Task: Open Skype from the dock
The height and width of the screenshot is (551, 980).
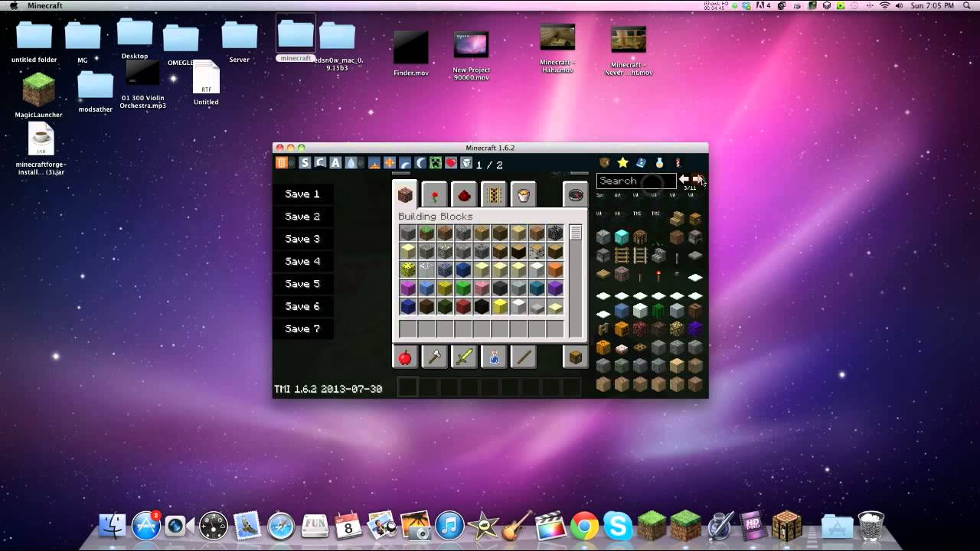Action: tap(618, 525)
